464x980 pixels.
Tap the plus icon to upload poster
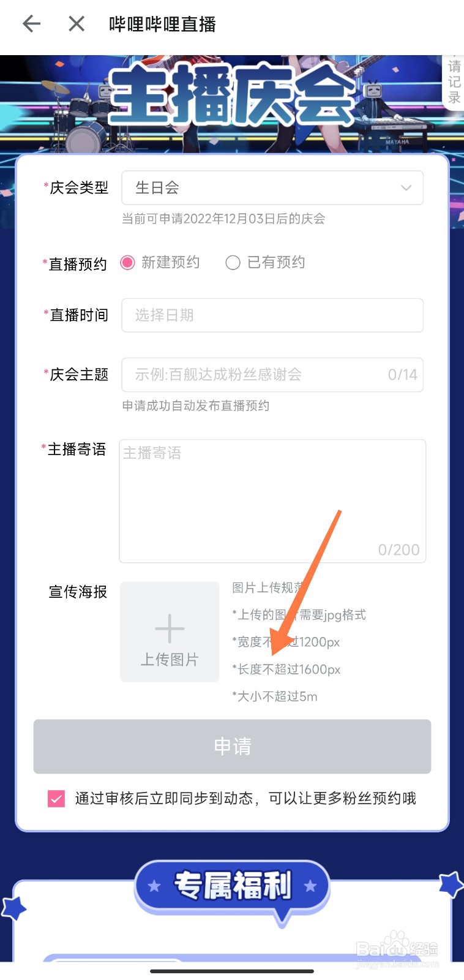tap(170, 628)
